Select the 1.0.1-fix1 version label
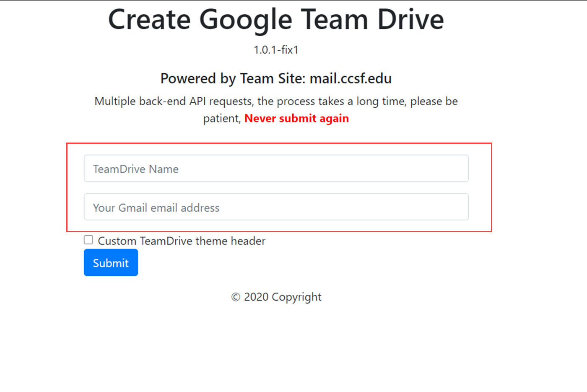This screenshot has height=392, width=587. (276, 49)
